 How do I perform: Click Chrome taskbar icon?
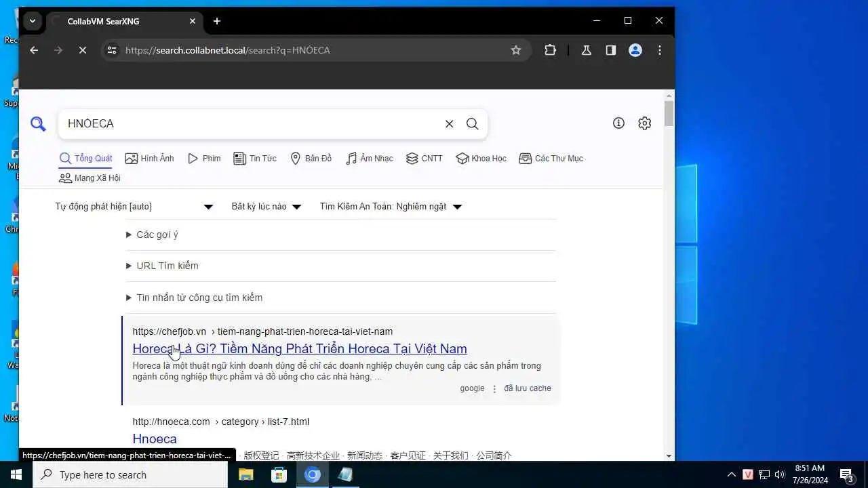point(313,474)
